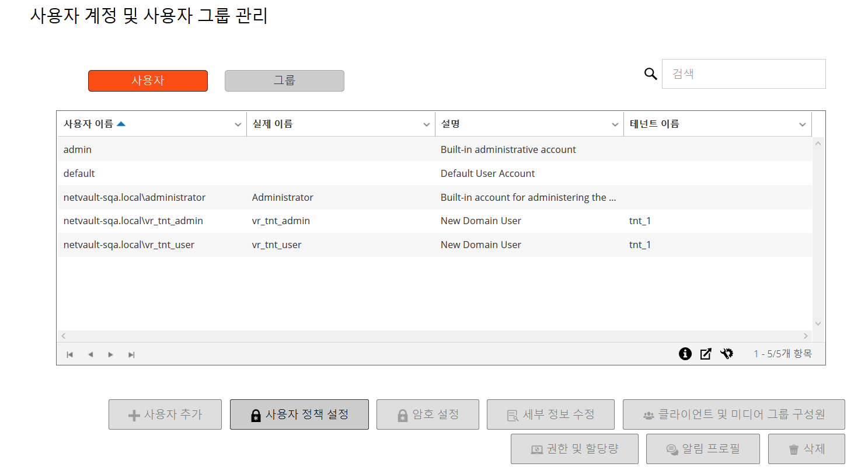
Task: Click the export table icon
Action: [x=706, y=354]
